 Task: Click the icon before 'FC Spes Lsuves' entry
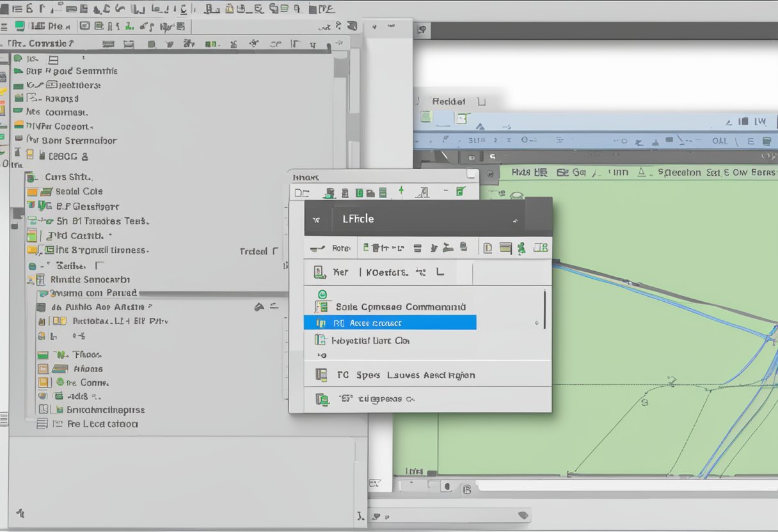(321, 375)
